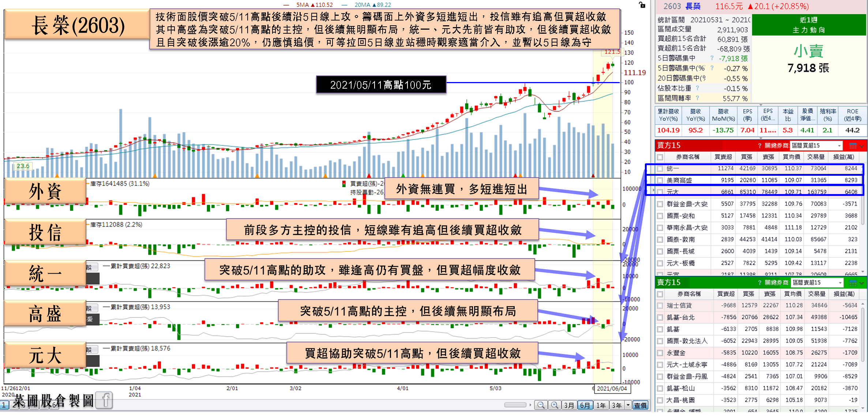Check the box for 統一 broker row
Image resolution: width=868 pixels, height=420 pixels.
tap(660, 169)
